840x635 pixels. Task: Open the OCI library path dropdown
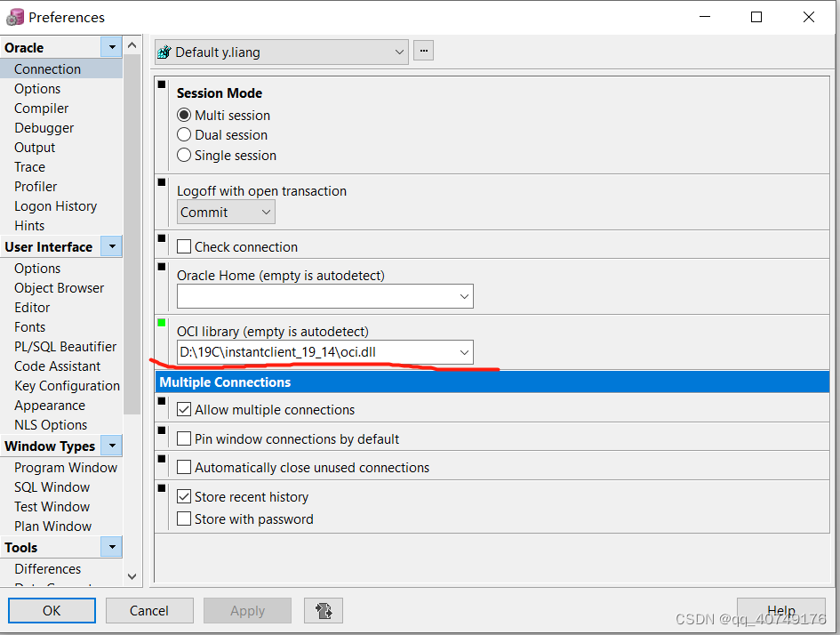pyautogui.click(x=464, y=352)
